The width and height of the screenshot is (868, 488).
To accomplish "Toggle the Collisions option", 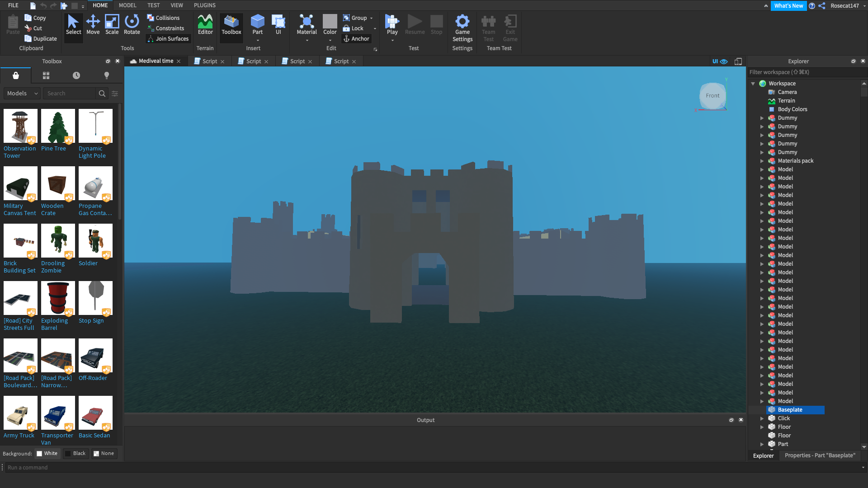I will tap(163, 18).
